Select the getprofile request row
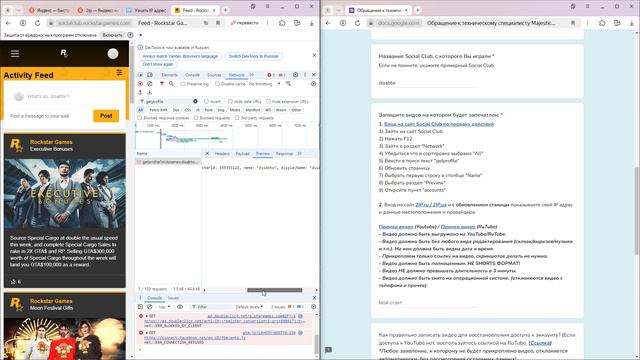640x360 pixels. coord(169,162)
